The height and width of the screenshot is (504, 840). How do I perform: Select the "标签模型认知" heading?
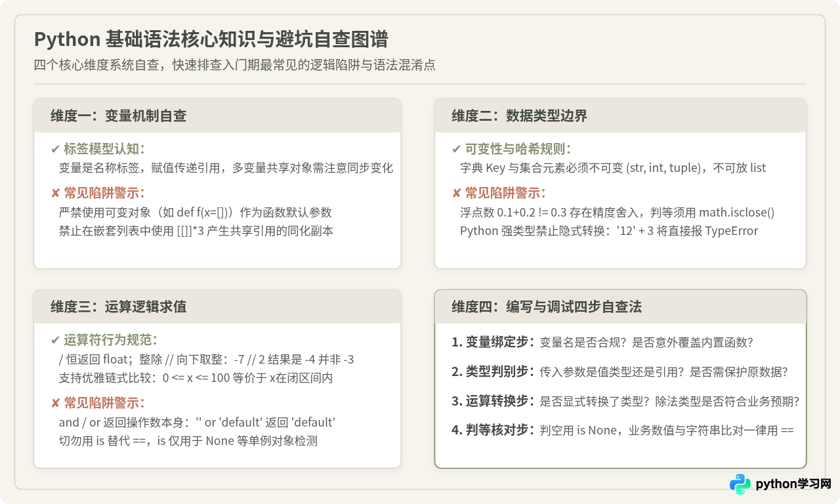tap(98, 149)
